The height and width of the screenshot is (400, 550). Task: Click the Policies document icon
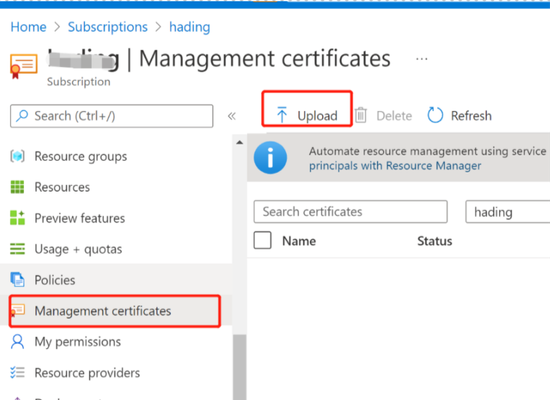click(x=18, y=280)
